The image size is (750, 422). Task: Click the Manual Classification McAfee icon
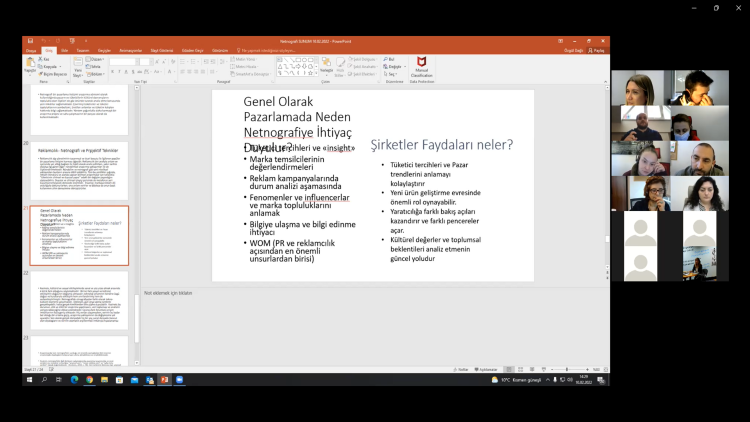[420, 63]
